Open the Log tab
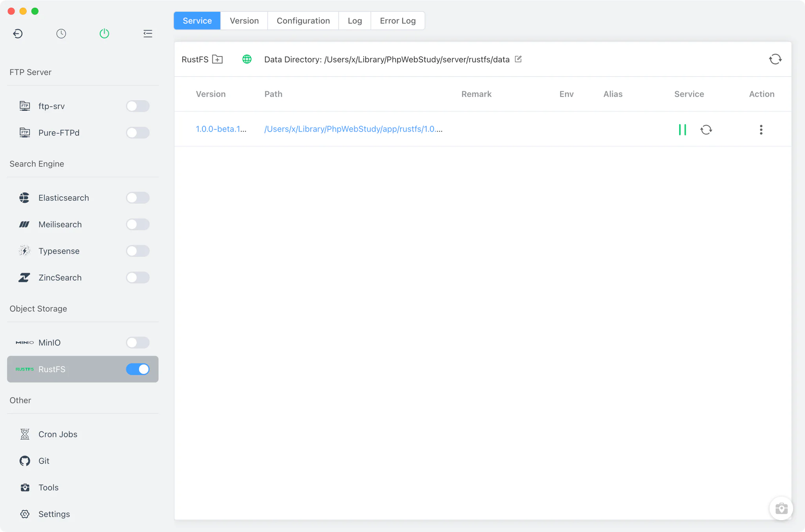 (355, 21)
